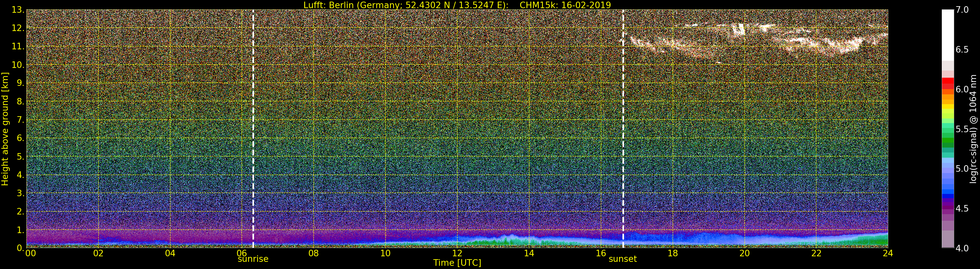
Task: Click the '7.' height axis tick label
Action: coord(21,120)
